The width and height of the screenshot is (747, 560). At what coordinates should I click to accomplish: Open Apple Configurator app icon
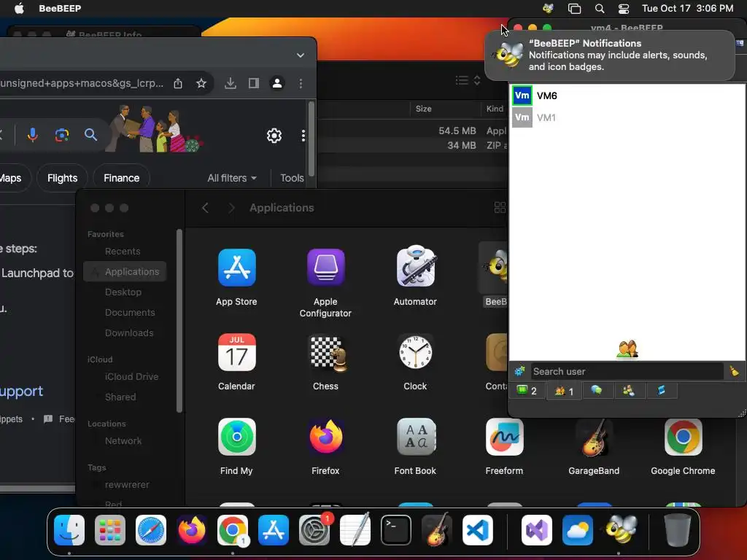325,268
